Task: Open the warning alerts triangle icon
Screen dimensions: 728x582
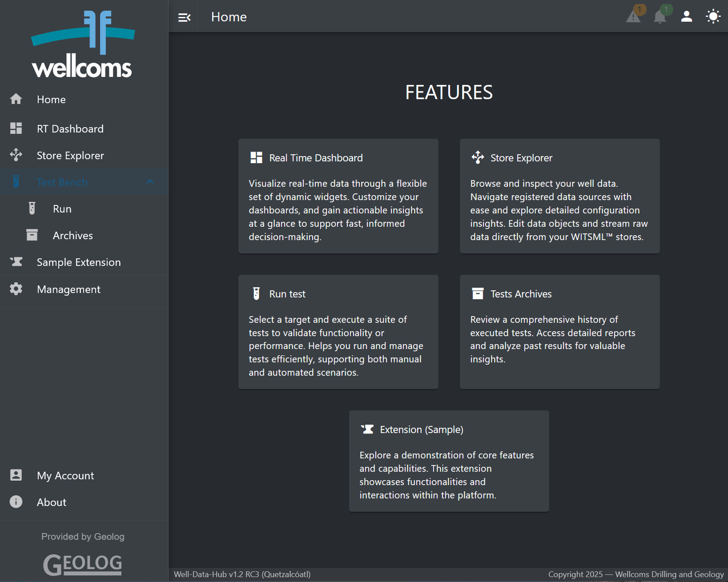Action: coord(633,17)
